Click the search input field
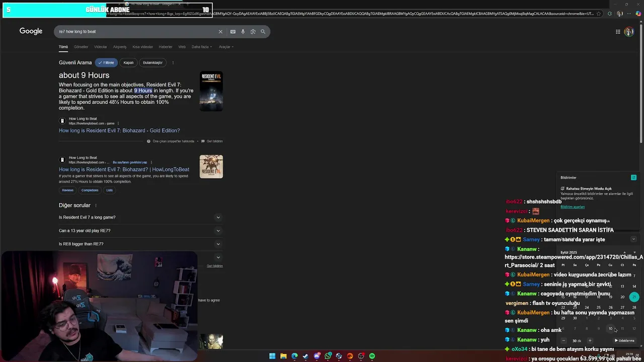This screenshot has height=362, width=644. click(136, 32)
